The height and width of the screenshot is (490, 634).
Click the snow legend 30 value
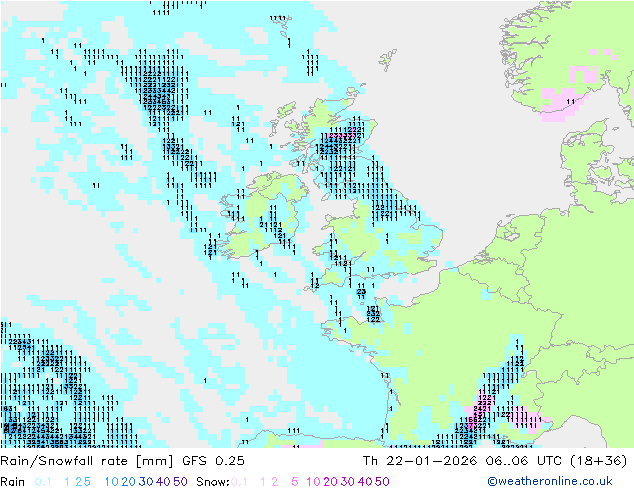pos(348,482)
